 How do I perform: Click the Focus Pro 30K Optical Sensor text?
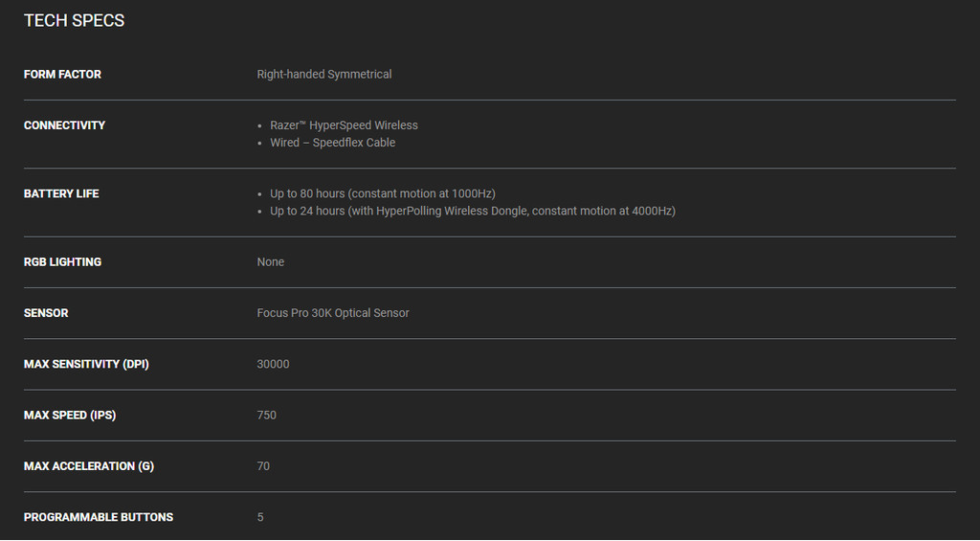pyautogui.click(x=333, y=313)
